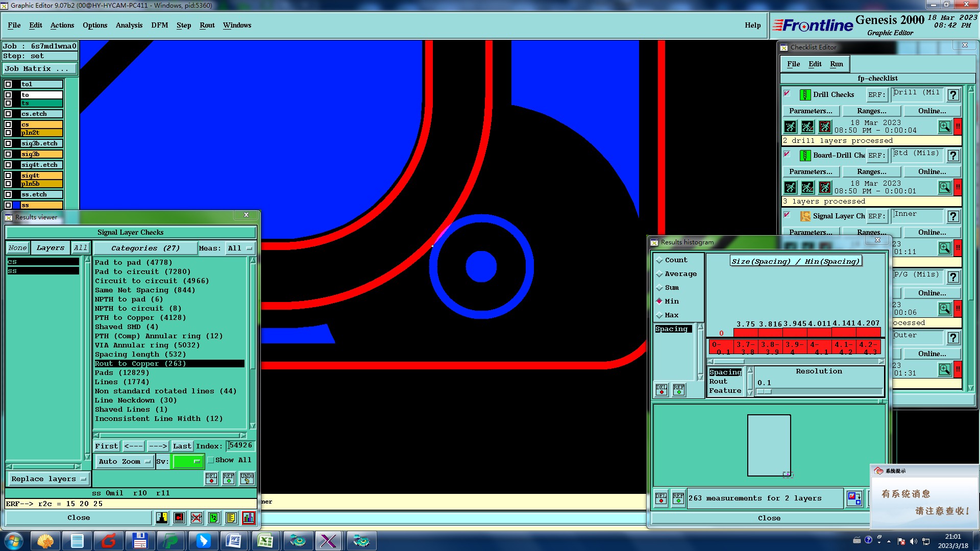
Task: Click Ranges button for Board-Drill Checks
Action: coord(871,171)
